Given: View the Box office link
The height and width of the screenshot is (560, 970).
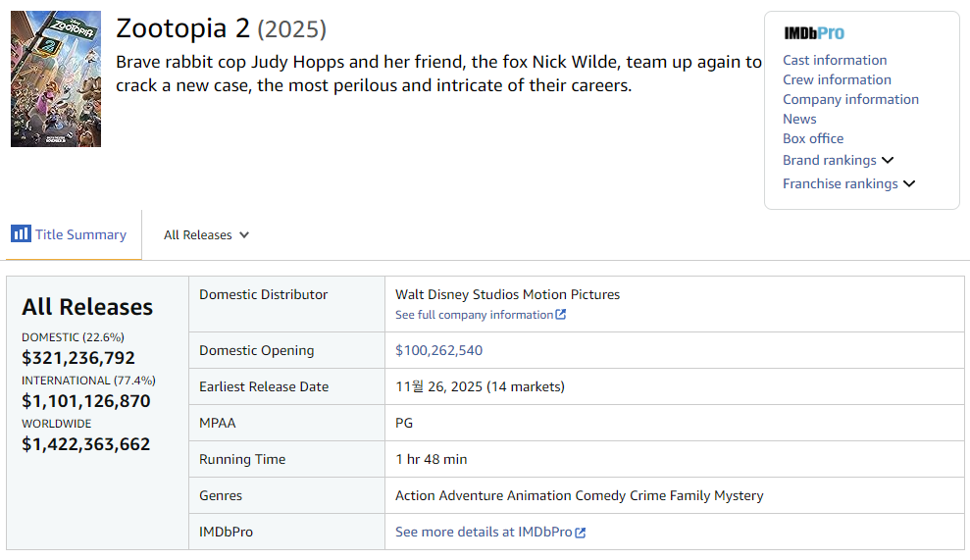Looking at the screenshot, I should pyautogui.click(x=813, y=138).
